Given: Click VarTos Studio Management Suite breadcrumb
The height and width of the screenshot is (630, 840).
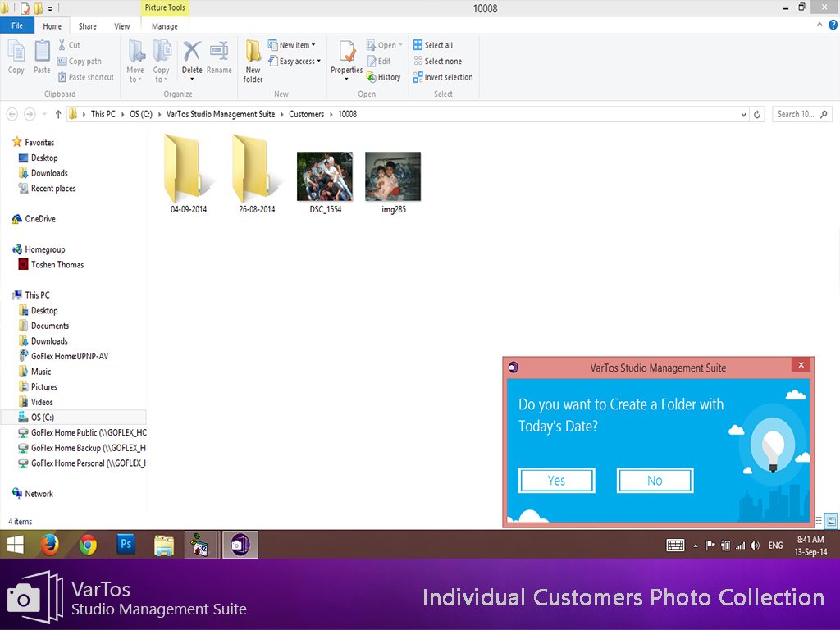Looking at the screenshot, I should coord(220,114).
